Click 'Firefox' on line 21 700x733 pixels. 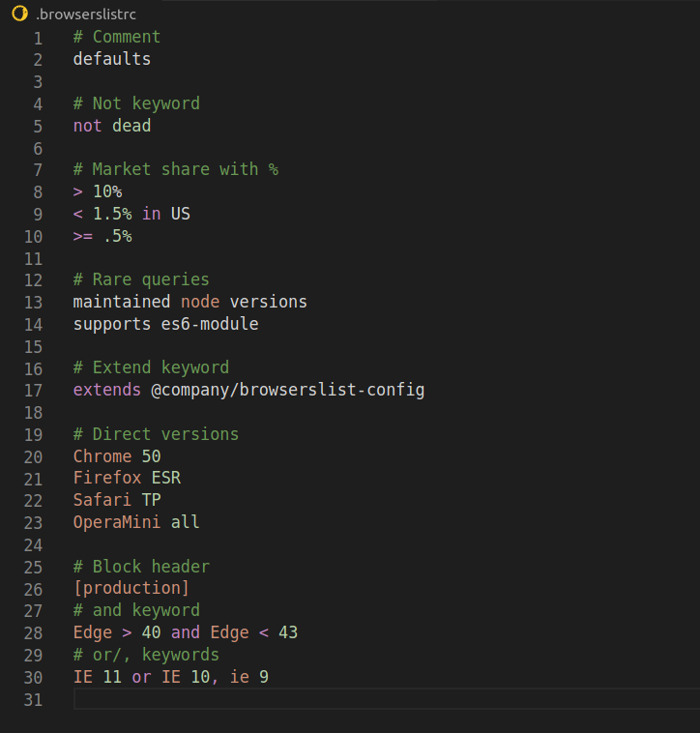[x=107, y=478]
